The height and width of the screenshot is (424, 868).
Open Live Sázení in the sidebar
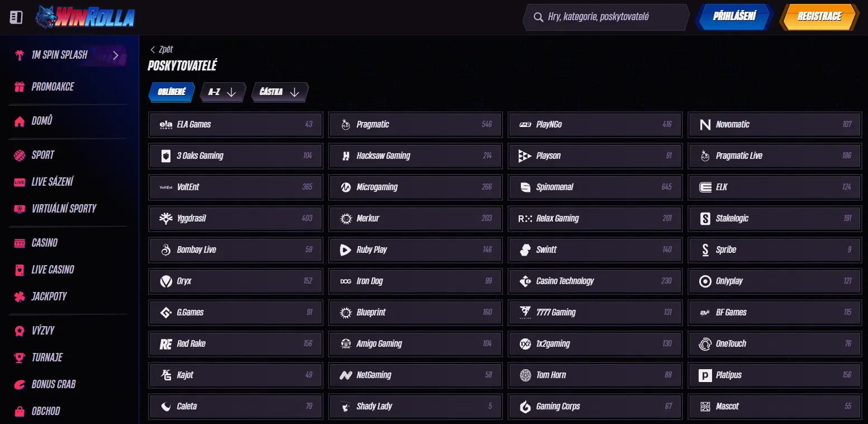click(52, 182)
